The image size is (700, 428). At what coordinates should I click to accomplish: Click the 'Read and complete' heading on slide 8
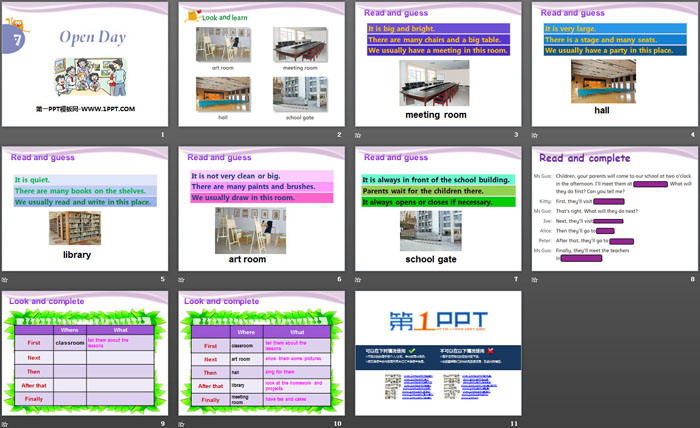point(585,158)
